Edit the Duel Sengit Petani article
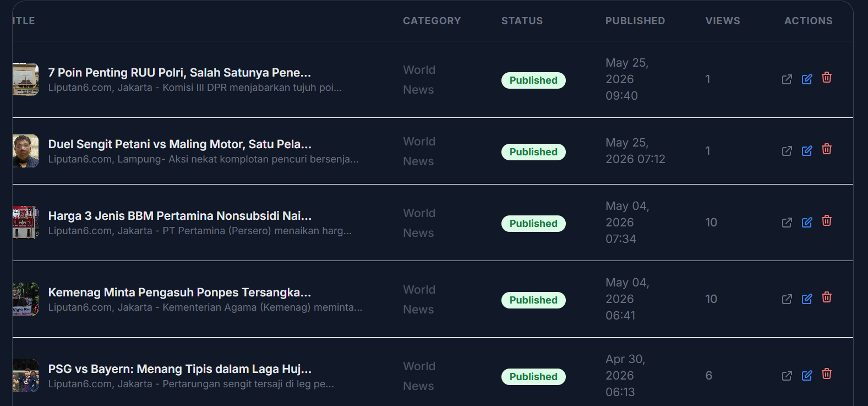868x406 pixels. [807, 151]
